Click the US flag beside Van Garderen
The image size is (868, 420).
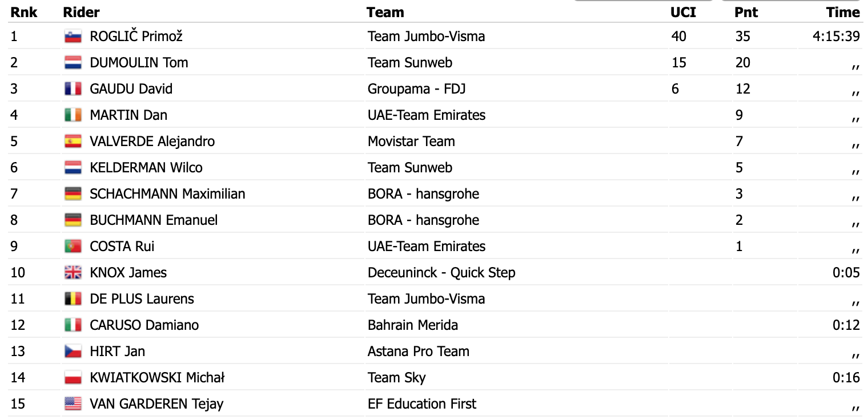point(73,404)
